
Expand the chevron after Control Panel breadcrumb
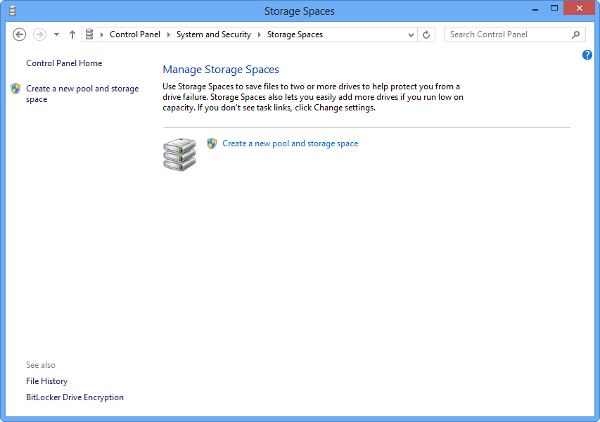tap(168, 34)
